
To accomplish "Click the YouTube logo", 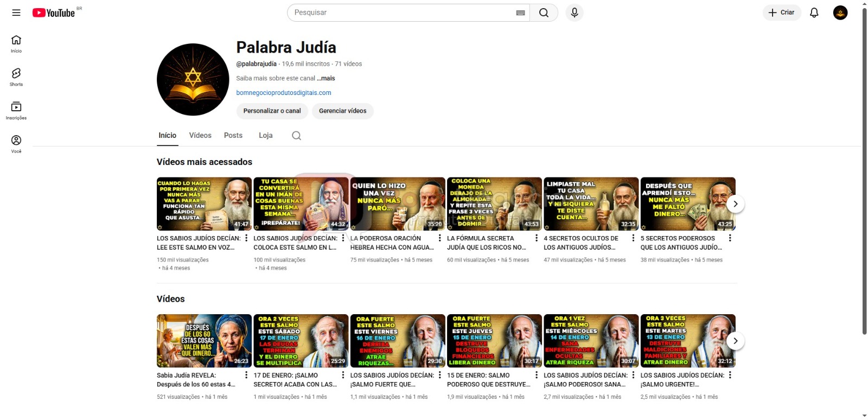I will pos(54,12).
